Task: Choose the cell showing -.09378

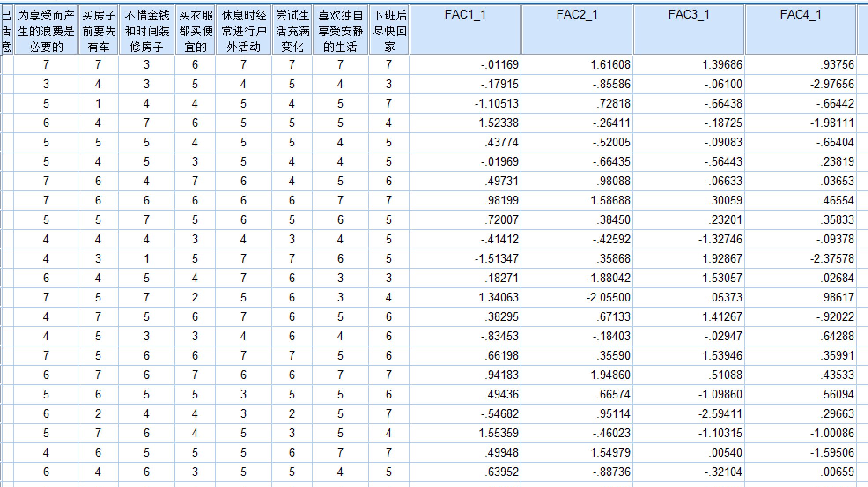Action: click(801, 239)
